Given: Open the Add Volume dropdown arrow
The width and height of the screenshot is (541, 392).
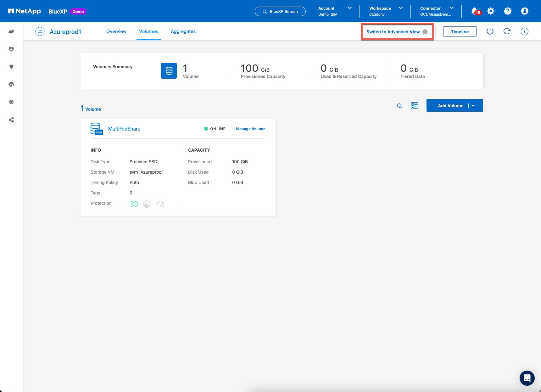Looking at the screenshot, I should [473, 106].
